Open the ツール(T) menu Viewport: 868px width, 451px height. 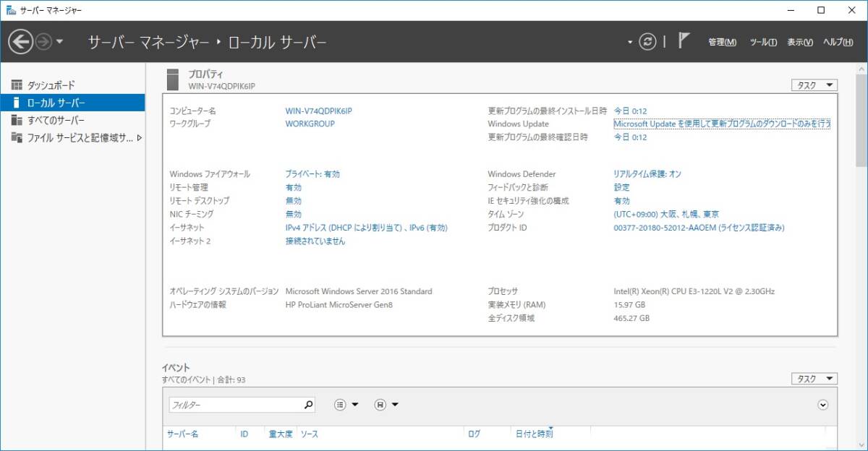click(x=763, y=43)
